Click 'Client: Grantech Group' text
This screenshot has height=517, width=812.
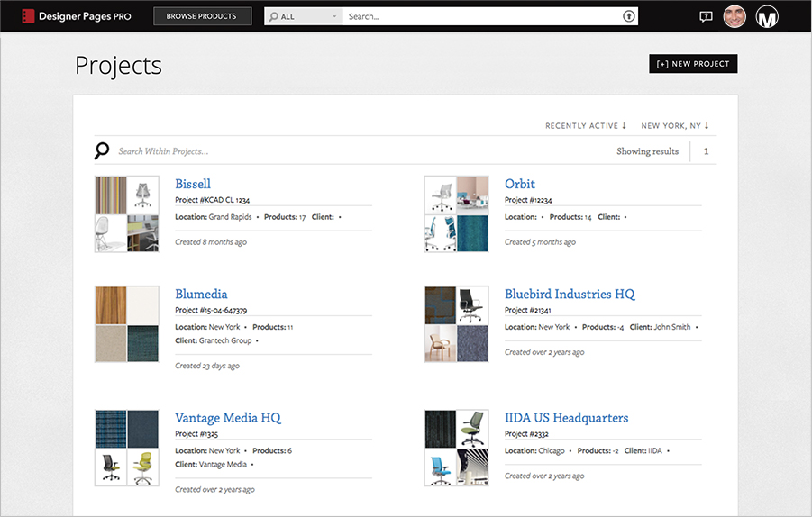click(x=214, y=340)
